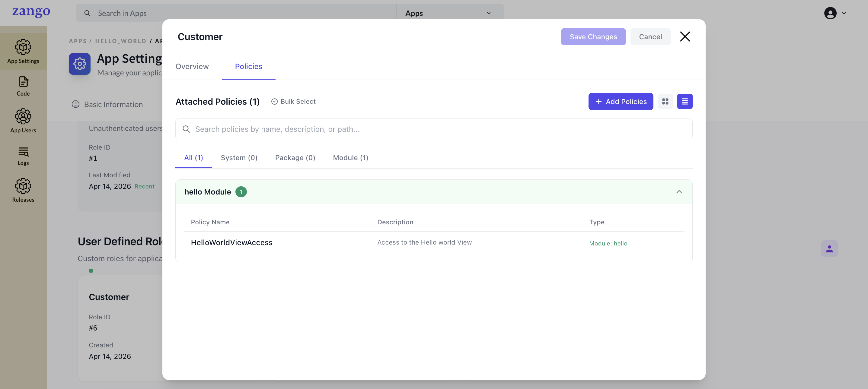Click the policies search magnifier icon
The height and width of the screenshot is (389, 868).
tap(186, 129)
